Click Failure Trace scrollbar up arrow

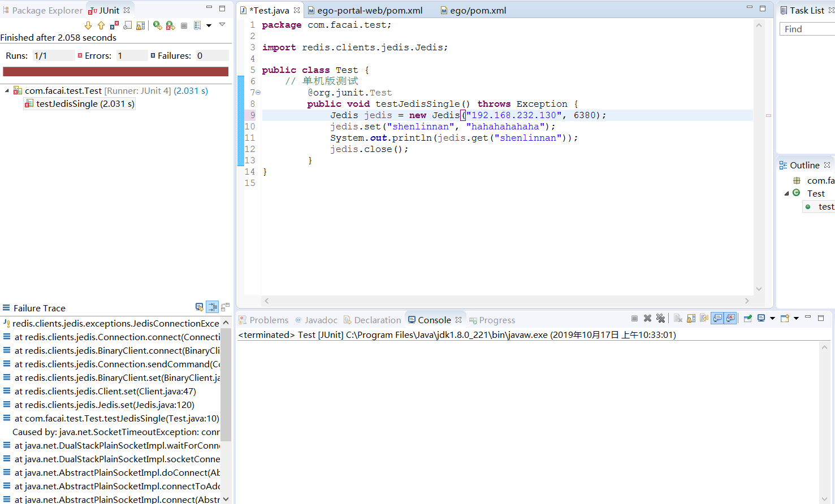pos(226,323)
